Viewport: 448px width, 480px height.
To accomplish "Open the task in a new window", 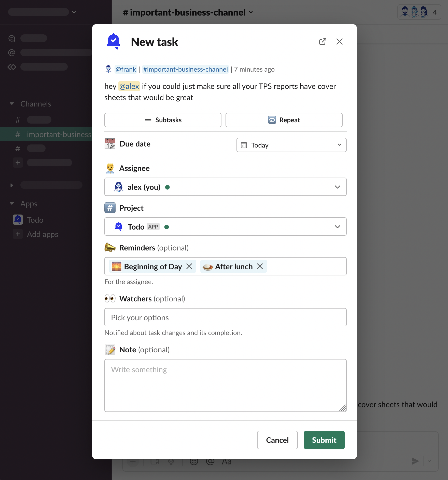I will pyautogui.click(x=323, y=42).
